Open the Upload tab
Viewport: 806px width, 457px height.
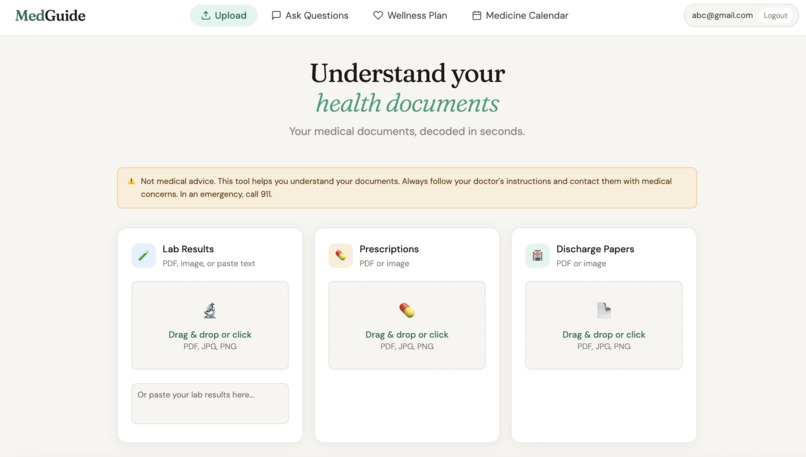point(224,15)
